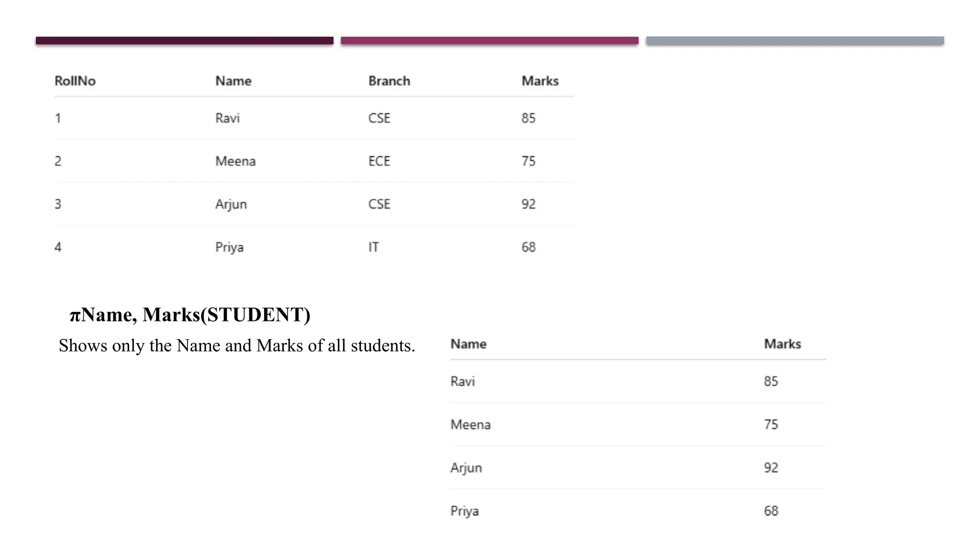Click Meena in the upper student table
This screenshot has width=980, height=551.
point(235,161)
